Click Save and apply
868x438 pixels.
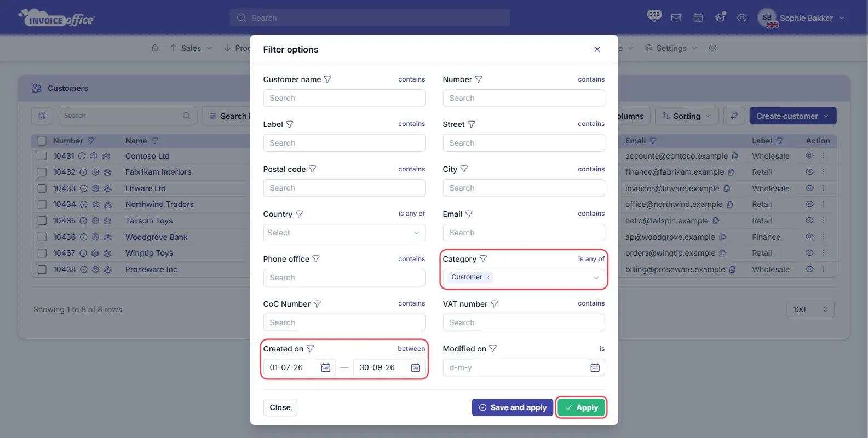point(513,407)
